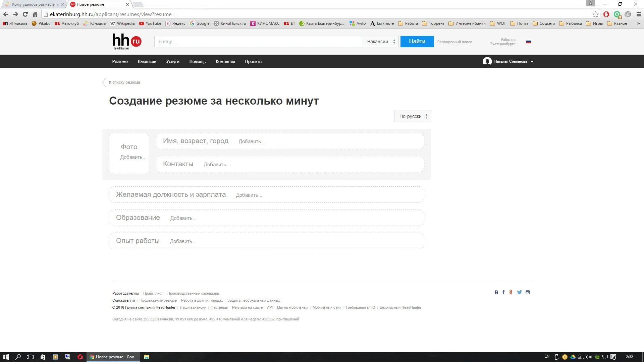This screenshot has height=362, width=644.
Task: Expand the Вакансии search type dropdown
Action: point(379,41)
